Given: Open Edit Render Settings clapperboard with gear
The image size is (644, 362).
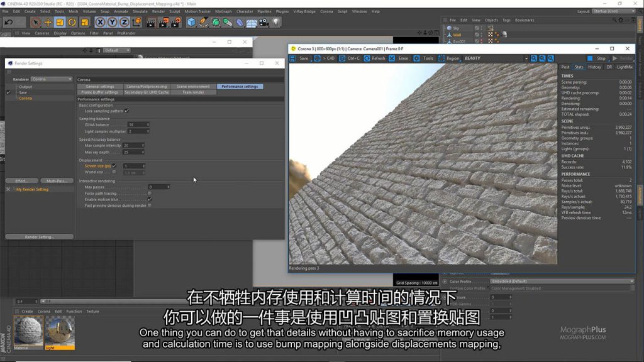Looking at the screenshot, I should point(176,22).
